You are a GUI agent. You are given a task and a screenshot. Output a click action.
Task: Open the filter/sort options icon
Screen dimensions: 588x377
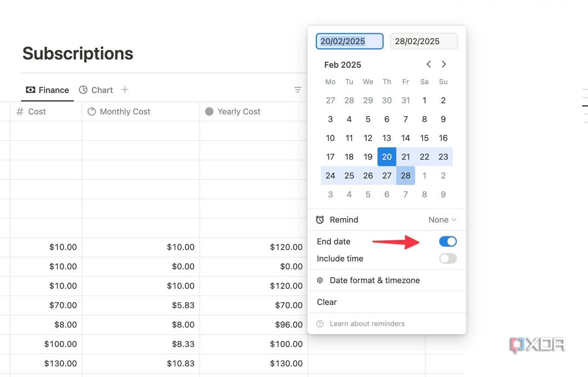tap(298, 90)
